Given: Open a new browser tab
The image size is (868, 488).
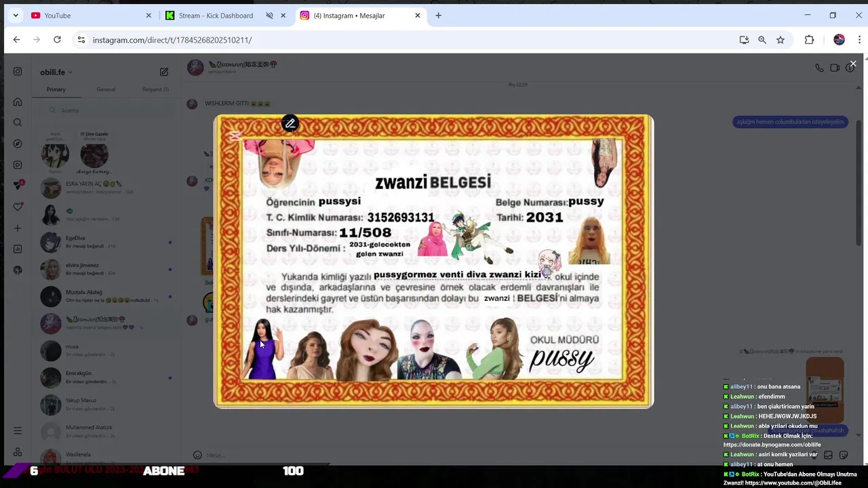Looking at the screenshot, I should tap(438, 16).
